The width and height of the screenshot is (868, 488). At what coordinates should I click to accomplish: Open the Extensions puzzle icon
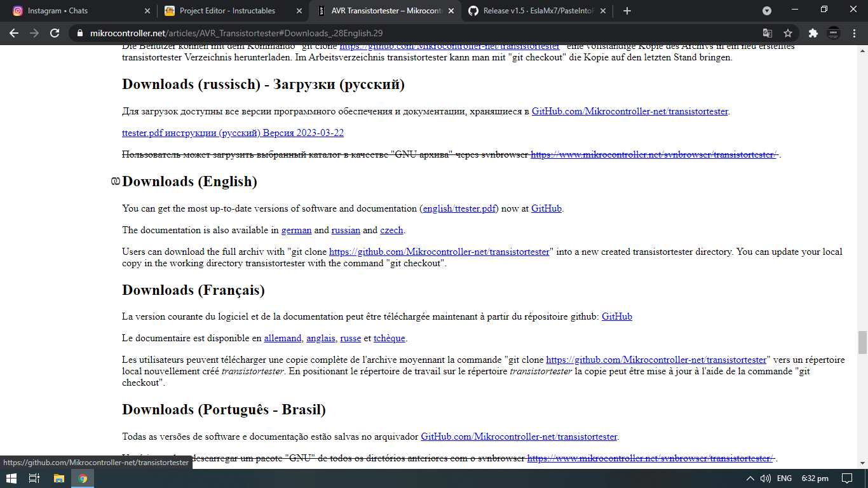click(813, 33)
